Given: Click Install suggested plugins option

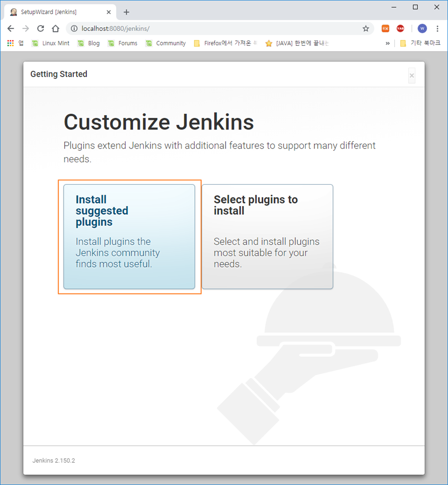Looking at the screenshot, I should (129, 237).
